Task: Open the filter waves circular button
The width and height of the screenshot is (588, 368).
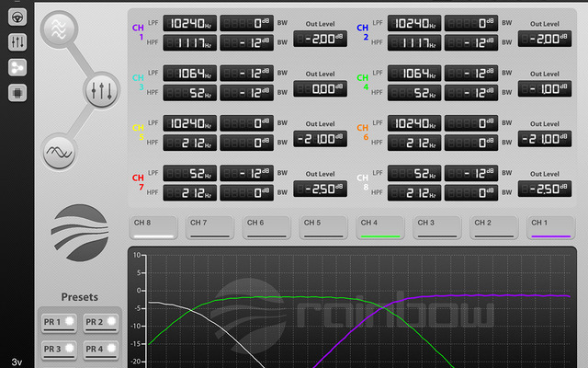Action: [x=59, y=30]
